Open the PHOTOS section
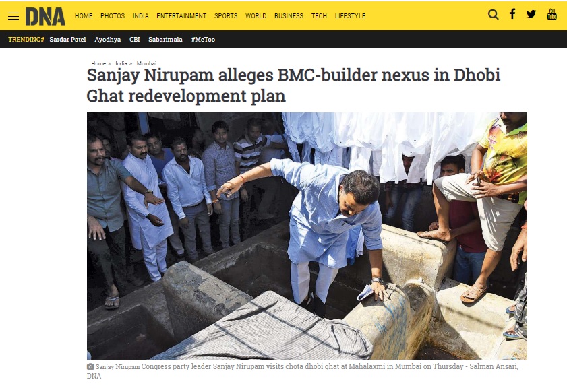 click(x=113, y=16)
